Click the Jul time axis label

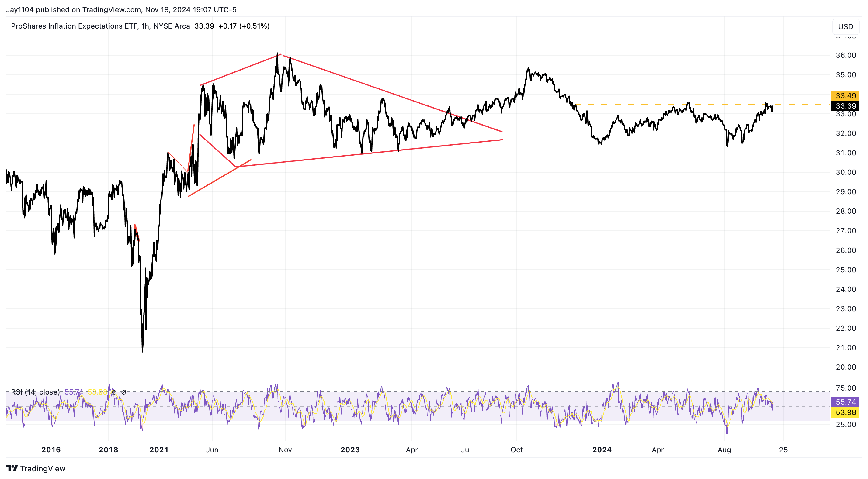pos(466,450)
